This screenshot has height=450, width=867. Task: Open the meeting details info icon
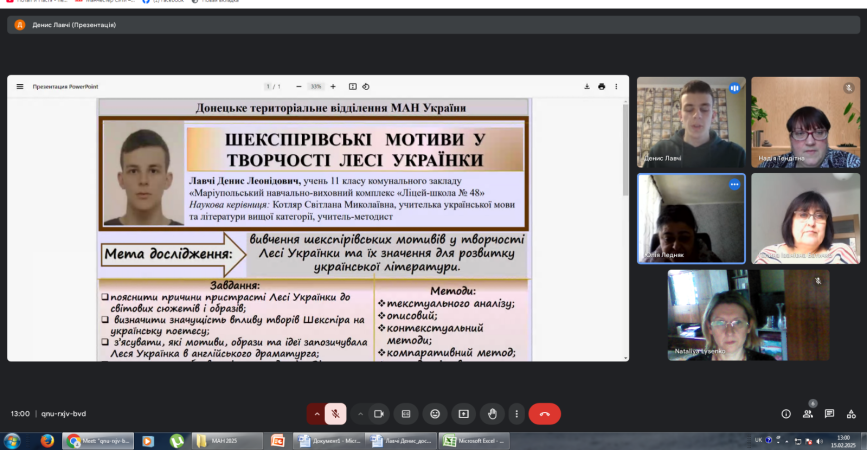click(x=786, y=413)
